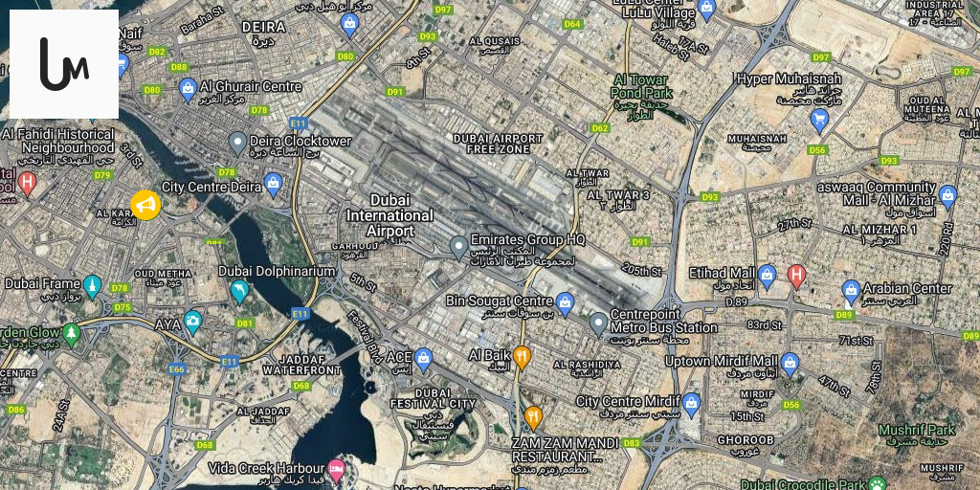Select the aswaaq Community Mall shopping pin
This screenshot has height=490, width=980.
(x=947, y=196)
